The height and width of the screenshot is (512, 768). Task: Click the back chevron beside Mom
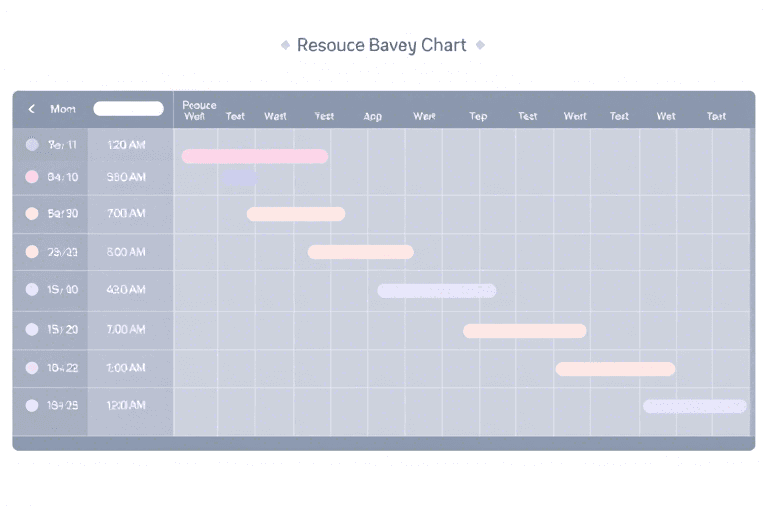(x=32, y=109)
